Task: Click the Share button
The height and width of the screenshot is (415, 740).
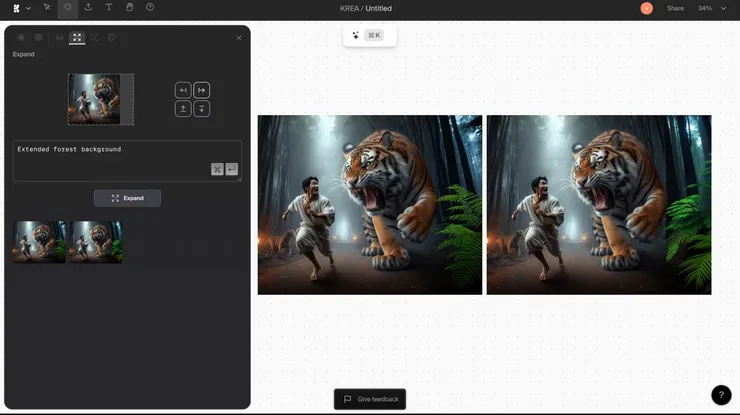Action: coord(675,8)
